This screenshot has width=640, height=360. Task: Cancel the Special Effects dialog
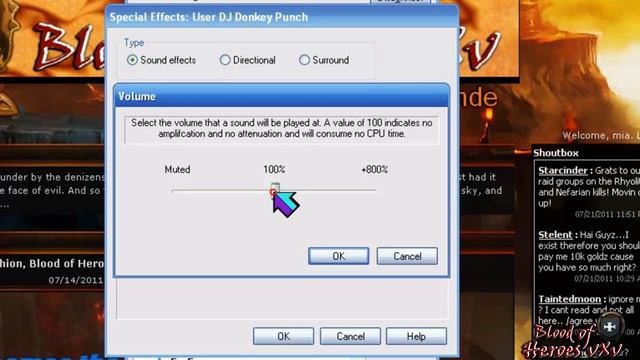click(350, 336)
